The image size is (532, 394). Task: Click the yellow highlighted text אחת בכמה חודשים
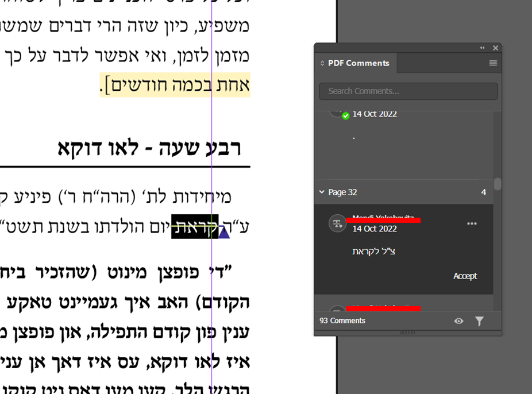[x=175, y=85]
